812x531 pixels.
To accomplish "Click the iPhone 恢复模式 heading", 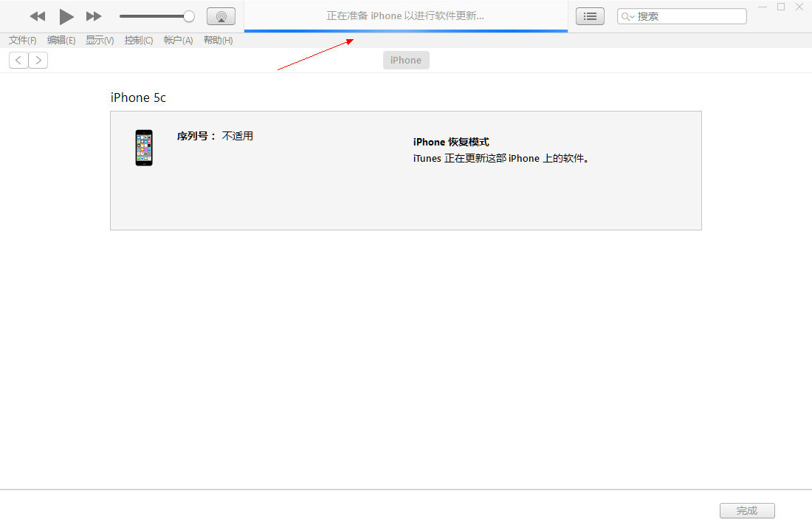I will click(x=451, y=142).
